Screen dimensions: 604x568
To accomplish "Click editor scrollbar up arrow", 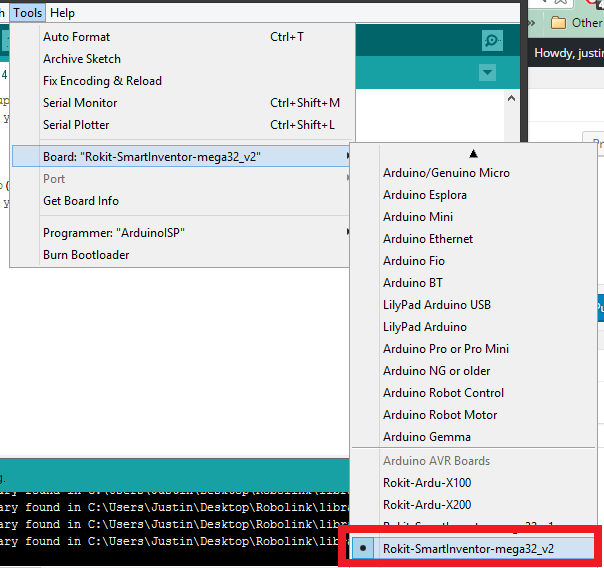I will click(x=512, y=99).
